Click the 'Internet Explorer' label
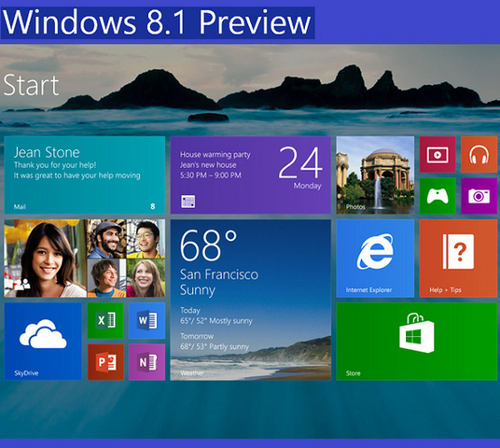Screen dimensions: 500x448 pyautogui.click(x=369, y=290)
